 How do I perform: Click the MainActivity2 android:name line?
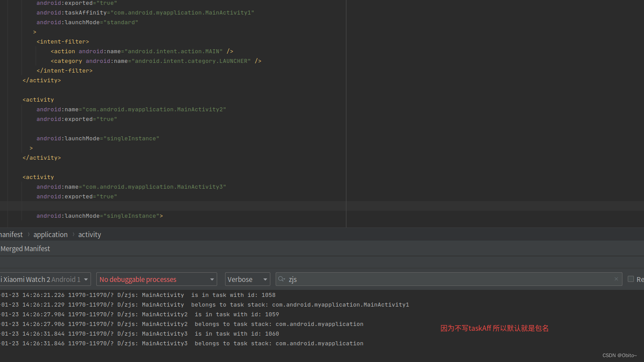tap(131, 110)
